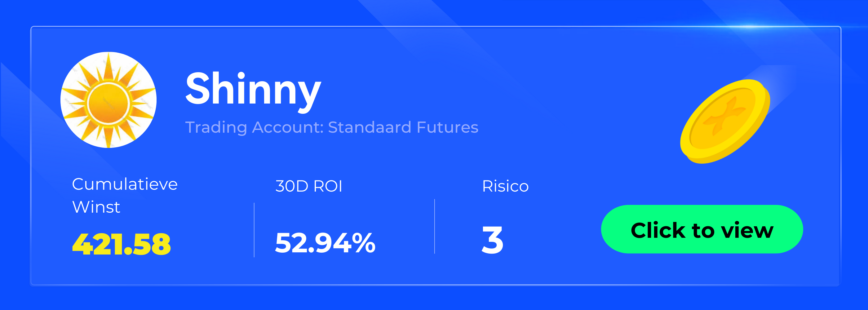Click the percent sign after 52.94

point(364,243)
